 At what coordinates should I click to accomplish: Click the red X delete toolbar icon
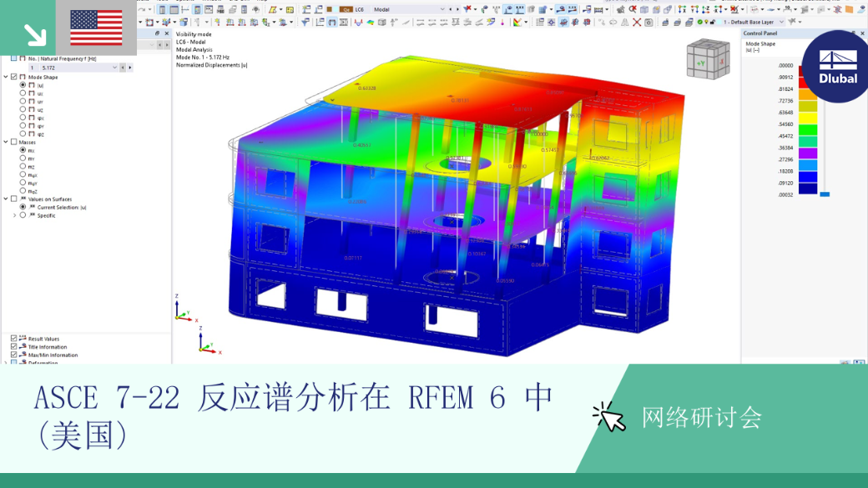click(637, 23)
